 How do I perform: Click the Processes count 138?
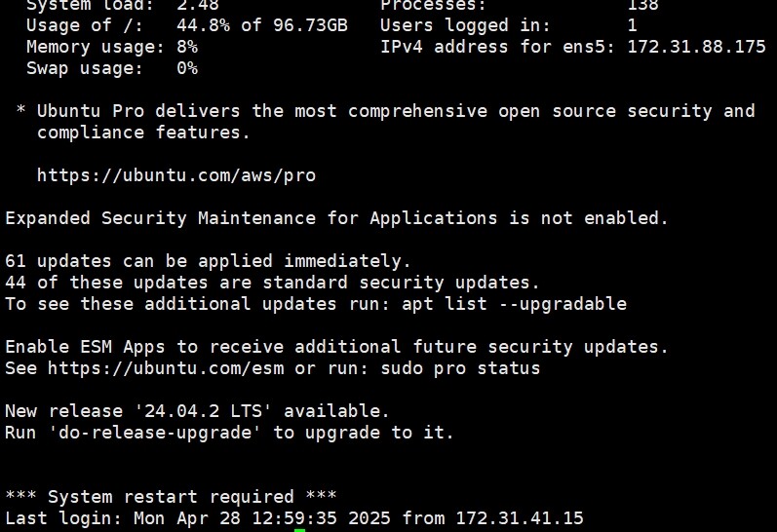[x=642, y=5]
